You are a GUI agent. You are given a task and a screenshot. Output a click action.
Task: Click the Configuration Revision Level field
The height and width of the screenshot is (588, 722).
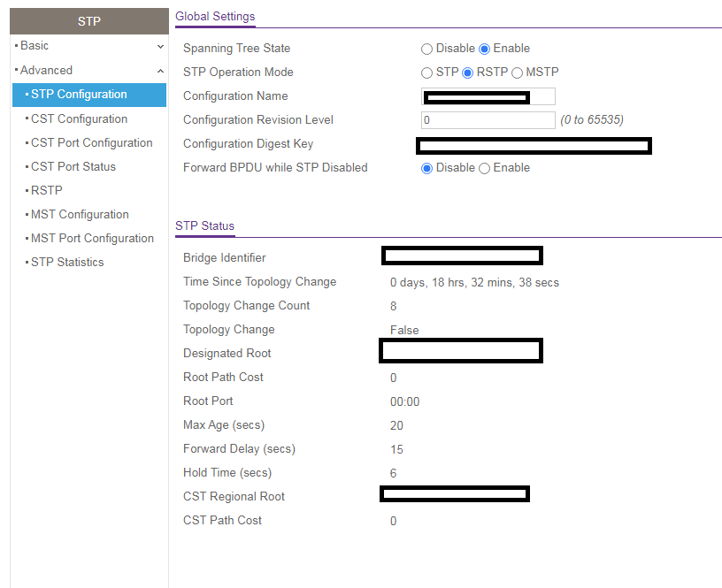click(488, 120)
